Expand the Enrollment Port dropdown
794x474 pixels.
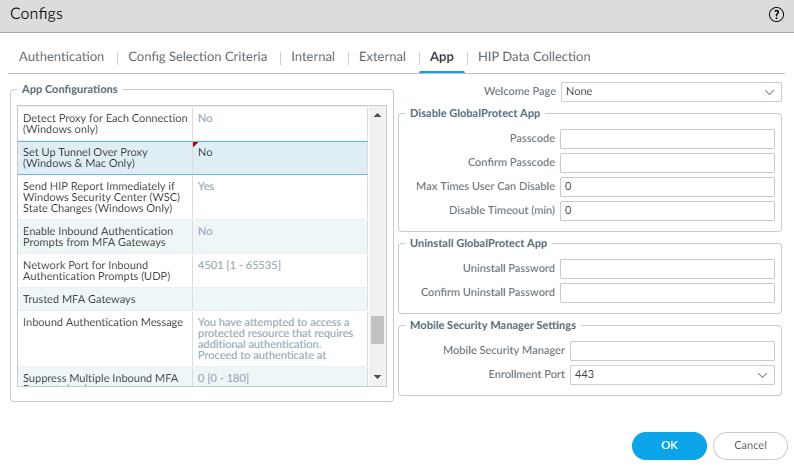point(672,374)
